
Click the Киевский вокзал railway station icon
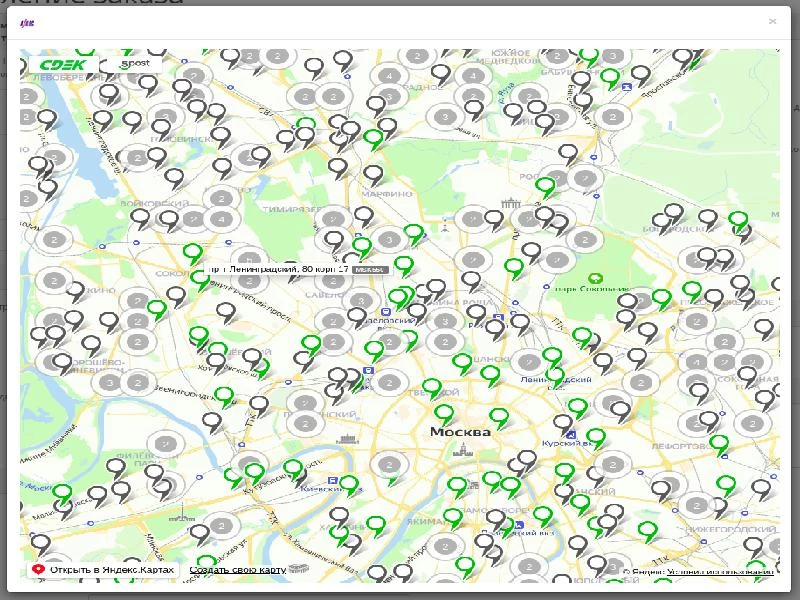(x=333, y=480)
